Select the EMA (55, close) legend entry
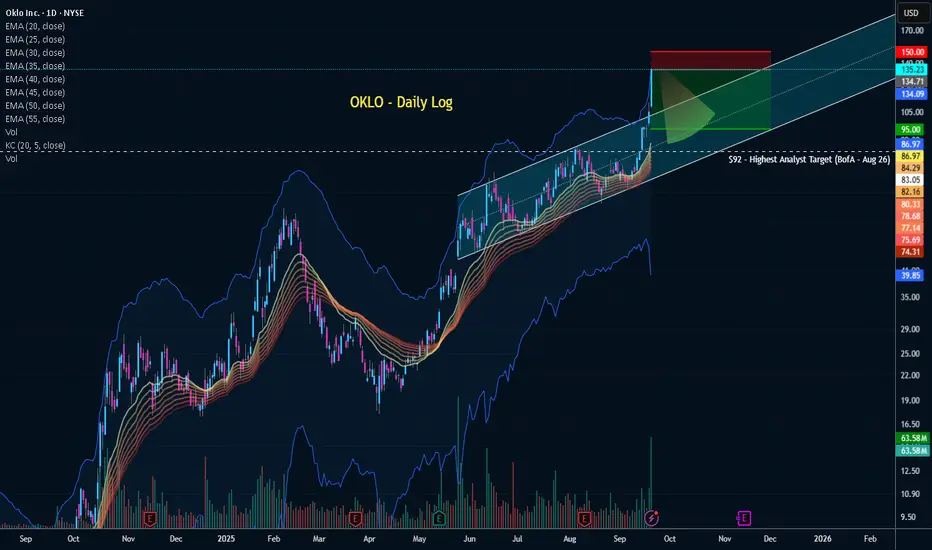The image size is (932, 550). pyautogui.click(x=35, y=119)
